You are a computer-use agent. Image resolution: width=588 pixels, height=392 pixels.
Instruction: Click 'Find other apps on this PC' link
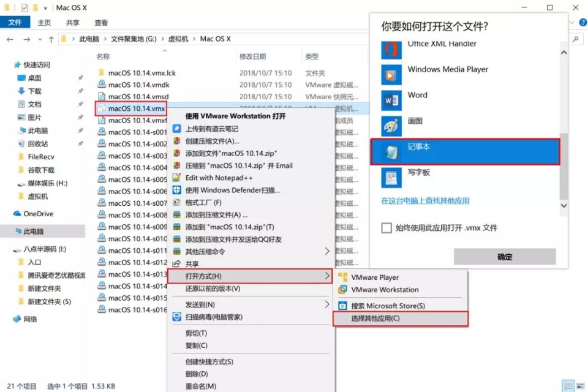[425, 201]
